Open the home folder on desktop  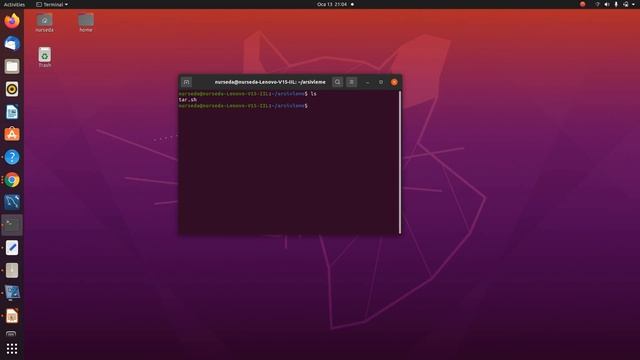click(x=86, y=22)
